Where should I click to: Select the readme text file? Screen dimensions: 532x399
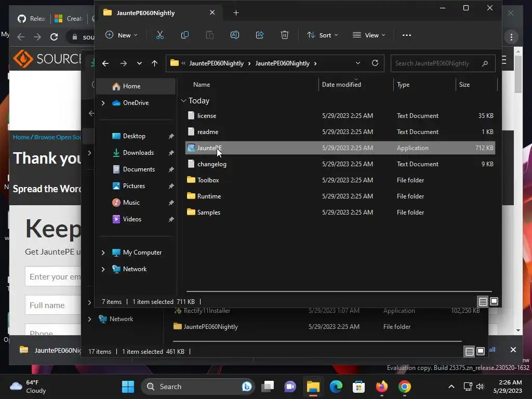(x=340, y=131)
